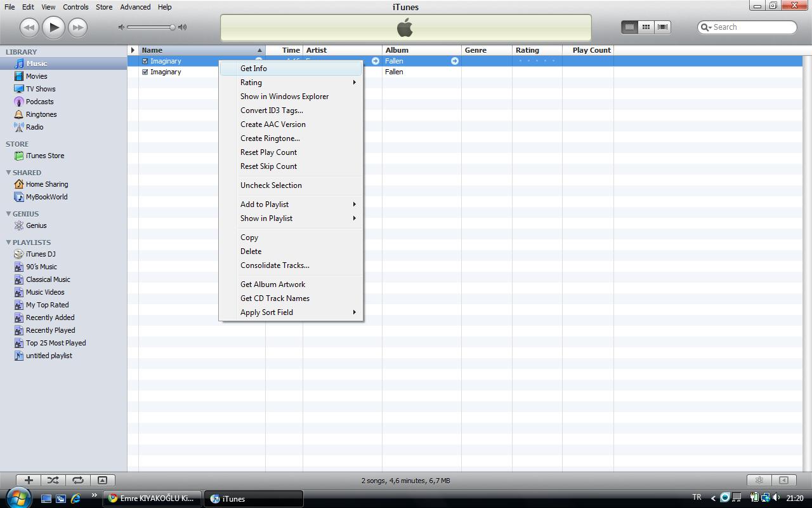Select Show in Windows Explorer
Image resolution: width=812 pixels, height=508 pixels.
click(291, 97)
